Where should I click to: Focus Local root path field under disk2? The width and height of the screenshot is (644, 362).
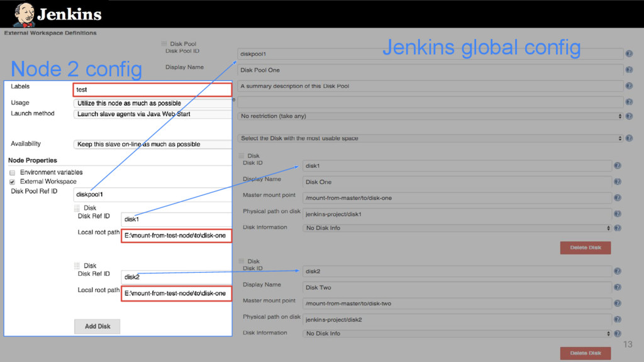pos(176,293)
